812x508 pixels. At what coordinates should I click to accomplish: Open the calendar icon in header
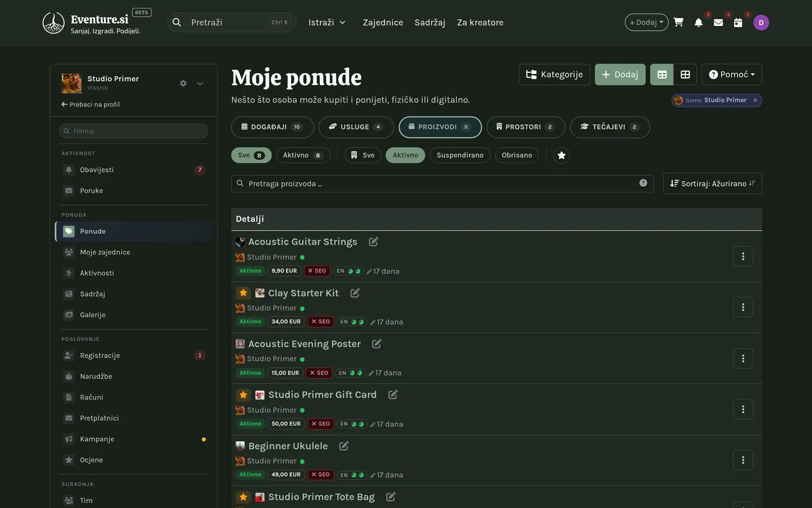click(x=738, y=23)
